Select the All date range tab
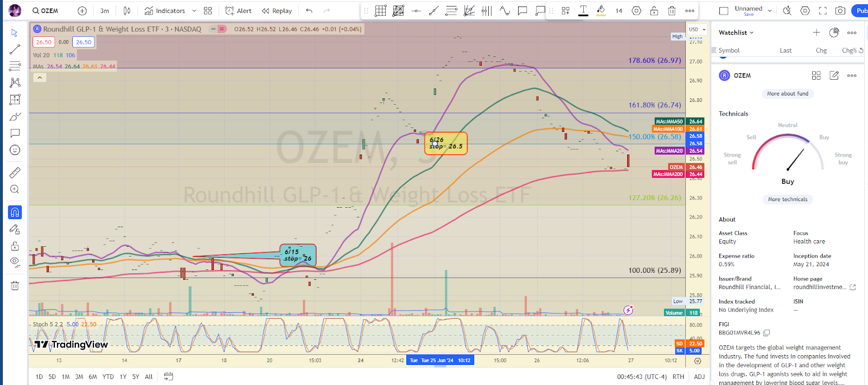 click(149, 376)
